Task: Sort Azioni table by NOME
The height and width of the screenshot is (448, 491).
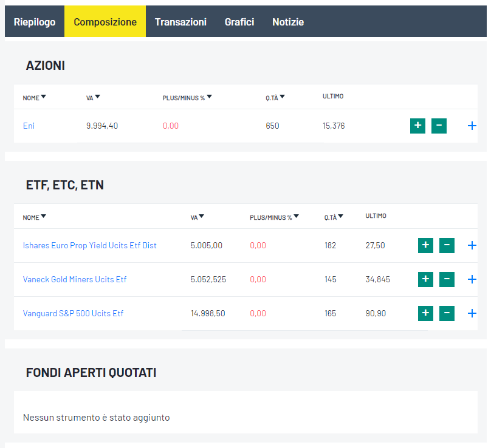Action: tap(34, 98)
